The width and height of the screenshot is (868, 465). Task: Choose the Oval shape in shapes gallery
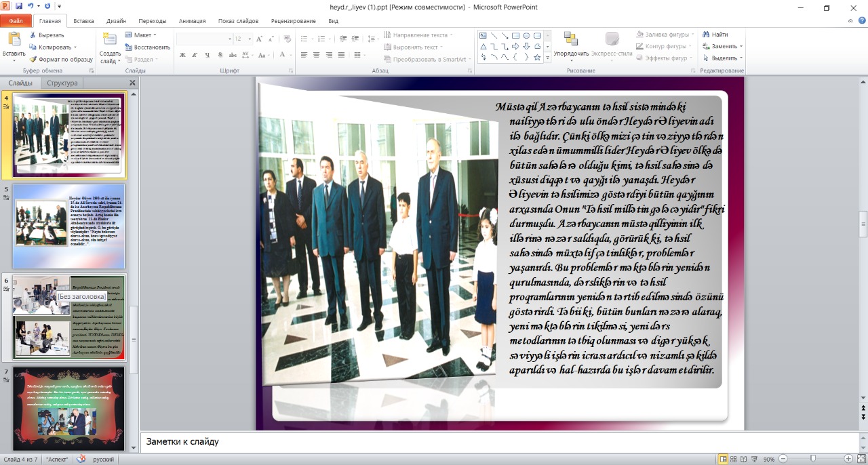click(x=526, y=35)
